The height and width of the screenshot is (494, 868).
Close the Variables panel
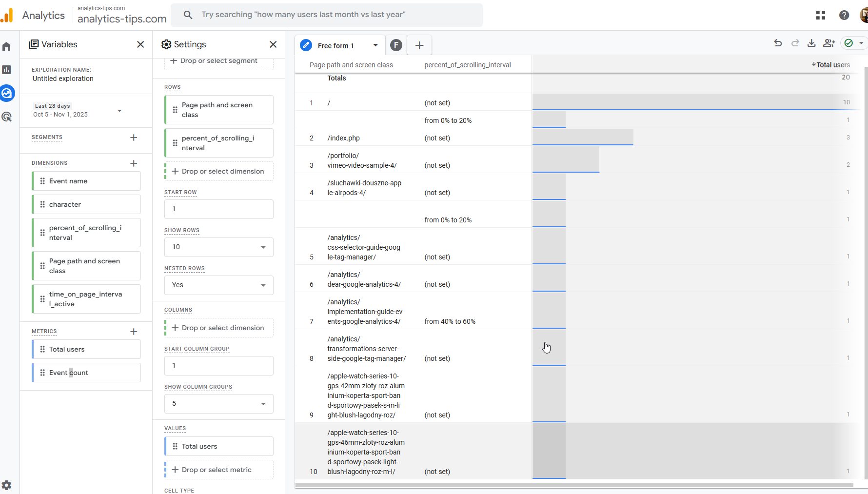tap(140, 44)
